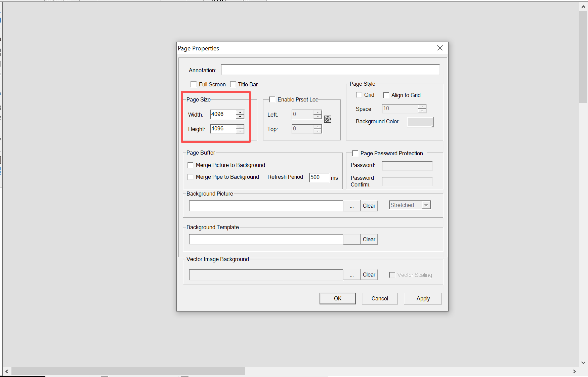Click the OK button
588x377 pixels.
pyautogui.click(x=337, y=298)
